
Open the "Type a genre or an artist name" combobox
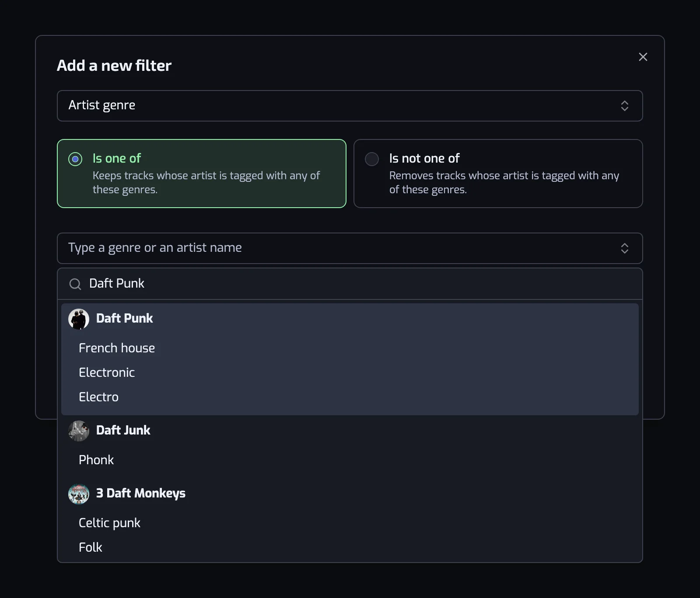[x=350, y=248]
